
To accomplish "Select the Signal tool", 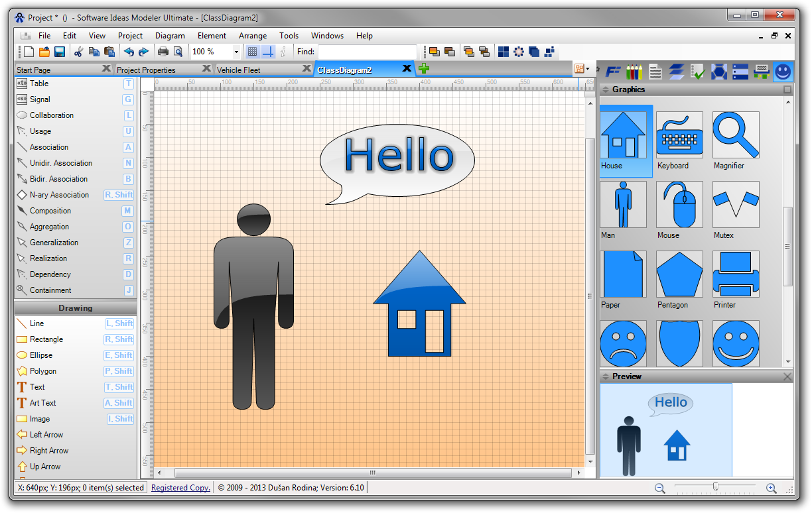I will [x=74, y=99].
